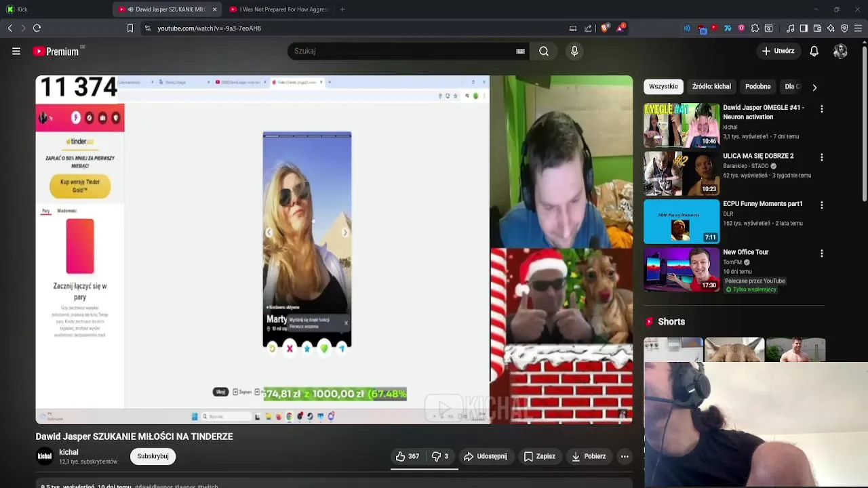Click the Szukaj search field
Screen dimensions: 868x488
400,52
